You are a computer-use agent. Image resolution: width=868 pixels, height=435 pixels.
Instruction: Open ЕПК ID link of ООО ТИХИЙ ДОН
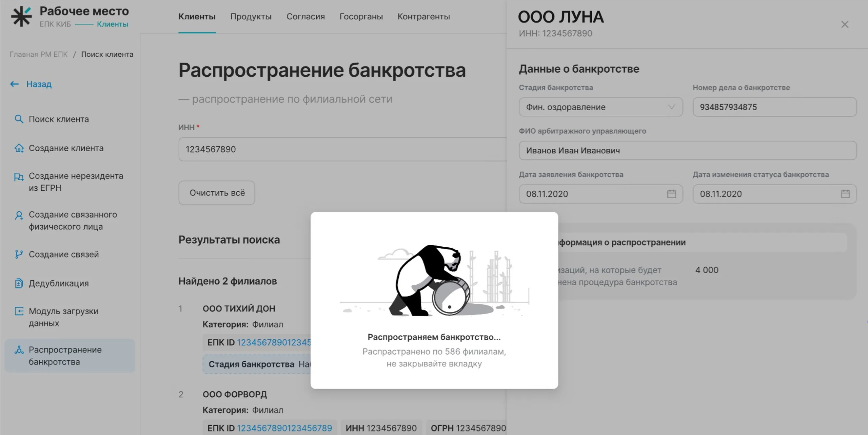click(x=274, y=342)
